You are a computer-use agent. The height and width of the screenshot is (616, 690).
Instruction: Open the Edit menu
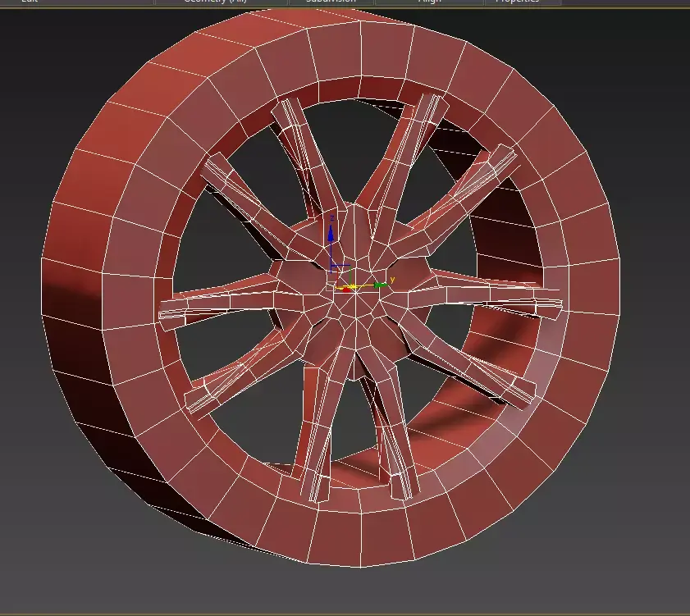pos(29,2)
